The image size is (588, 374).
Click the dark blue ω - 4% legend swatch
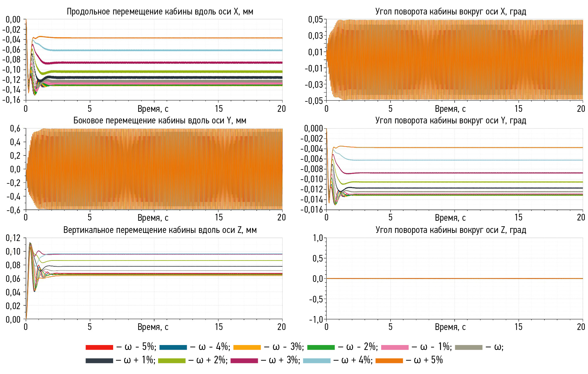pos(173,347)
